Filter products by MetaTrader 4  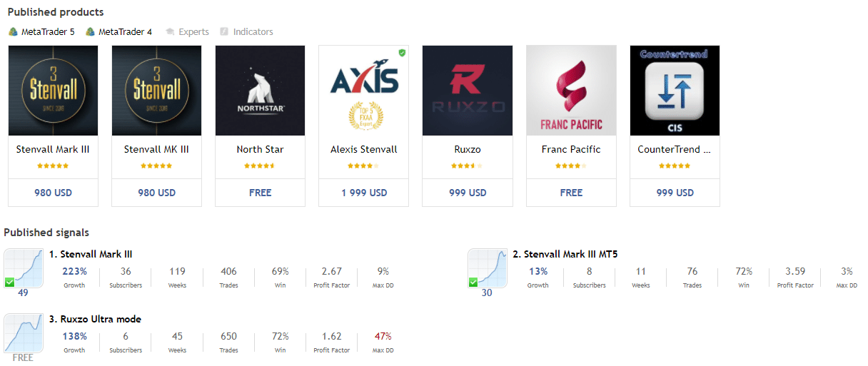tap(118, 32)
